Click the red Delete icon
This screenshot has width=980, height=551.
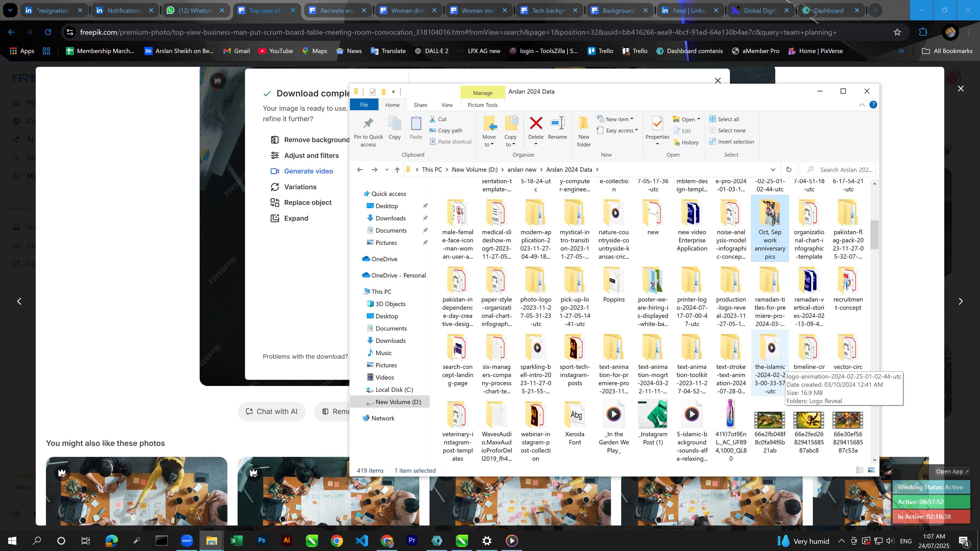[536, 123]
